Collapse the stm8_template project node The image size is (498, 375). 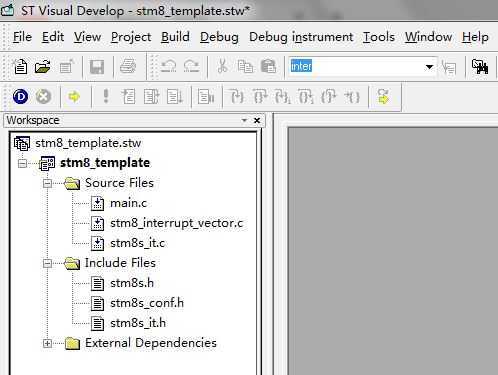22,163
